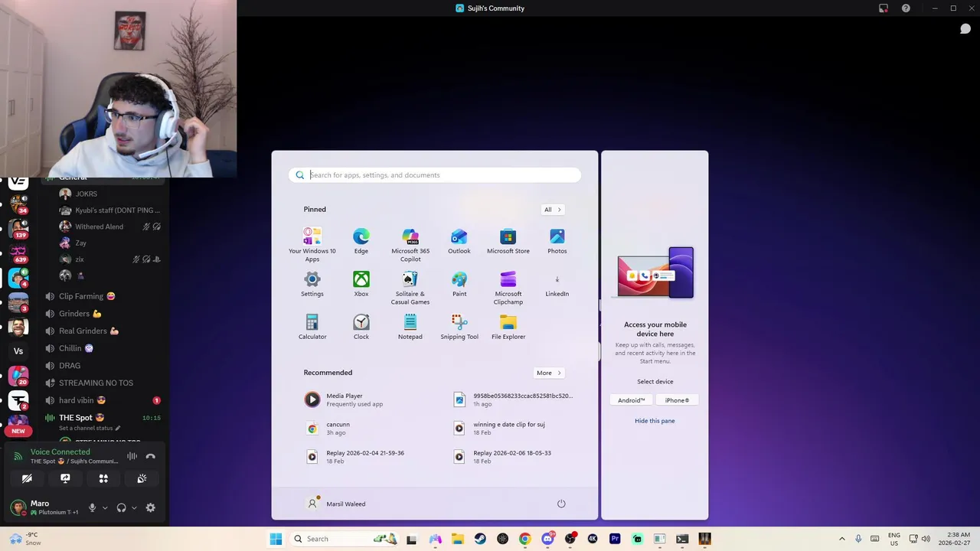Open Solitaire & Casual Games
The height and width of the screenshot is (551, 980).
click(x=410, y=288)
